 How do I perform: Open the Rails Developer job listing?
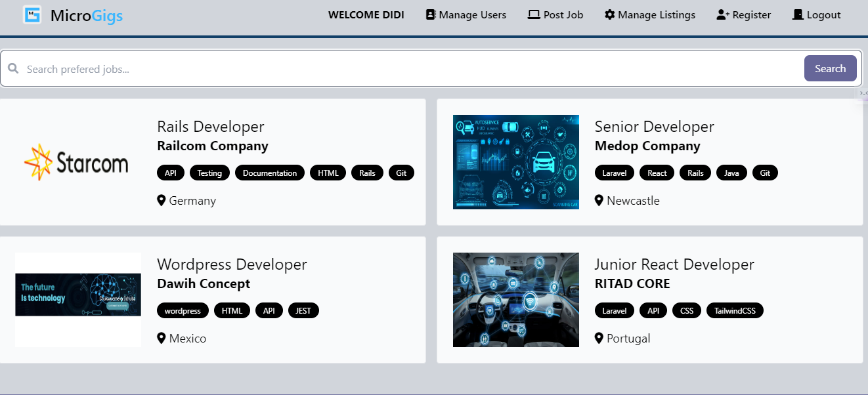[211, 127]
